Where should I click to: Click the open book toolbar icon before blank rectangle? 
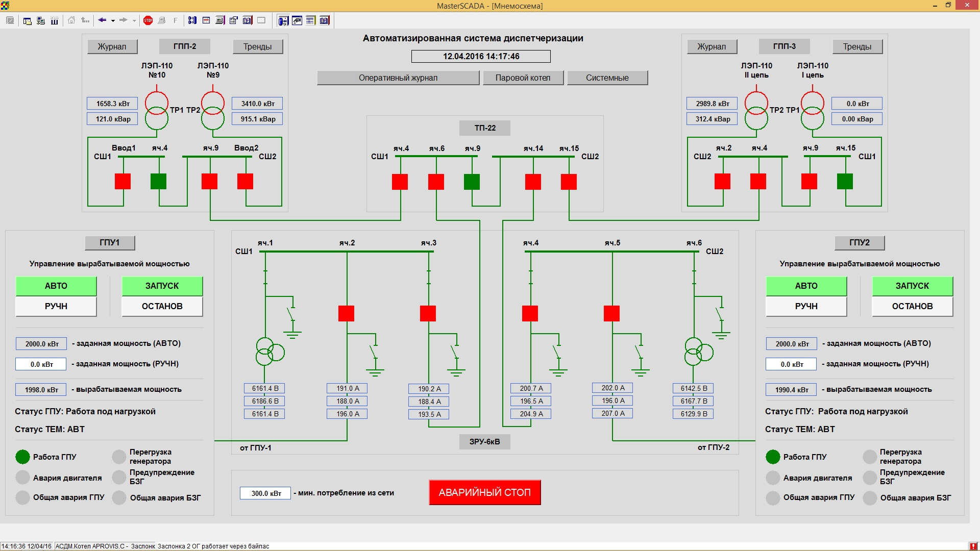pyautogui.click(x=248, y=20)
